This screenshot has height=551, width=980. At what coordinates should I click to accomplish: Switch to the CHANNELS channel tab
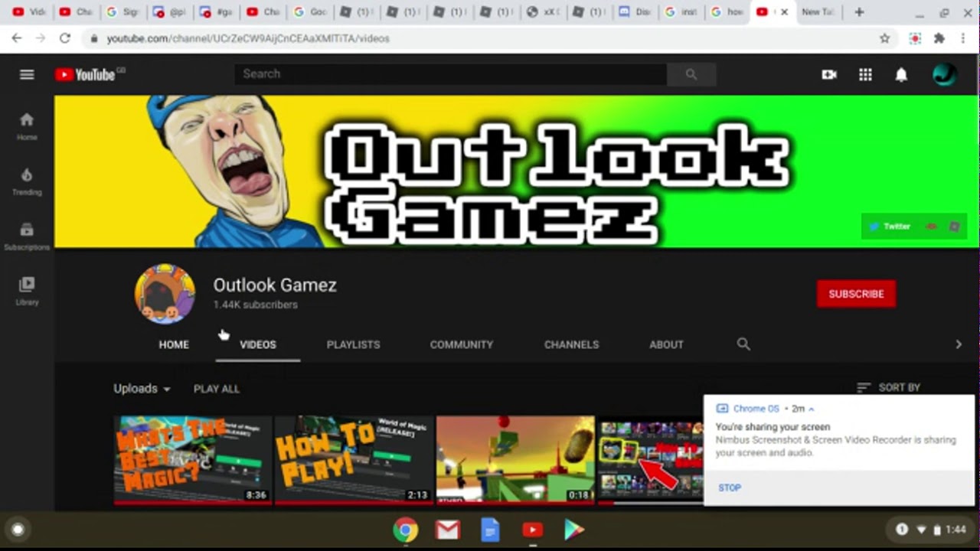[572, 344]
